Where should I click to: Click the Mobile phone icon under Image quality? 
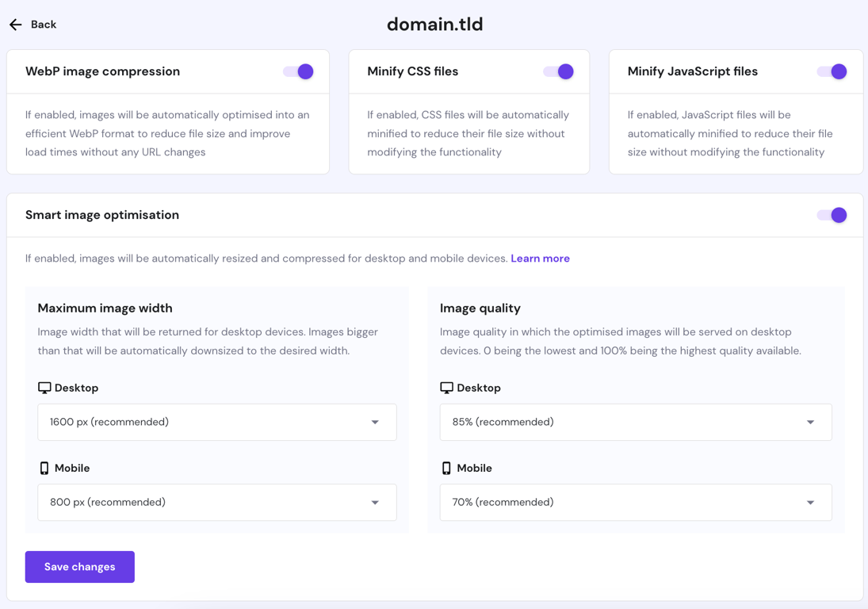[x=446, y=468]
